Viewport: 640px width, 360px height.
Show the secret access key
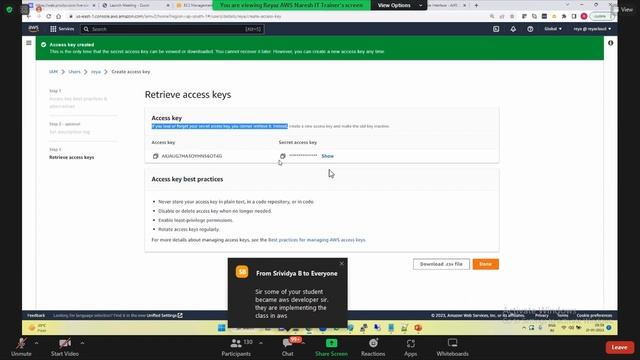[327, 156]
